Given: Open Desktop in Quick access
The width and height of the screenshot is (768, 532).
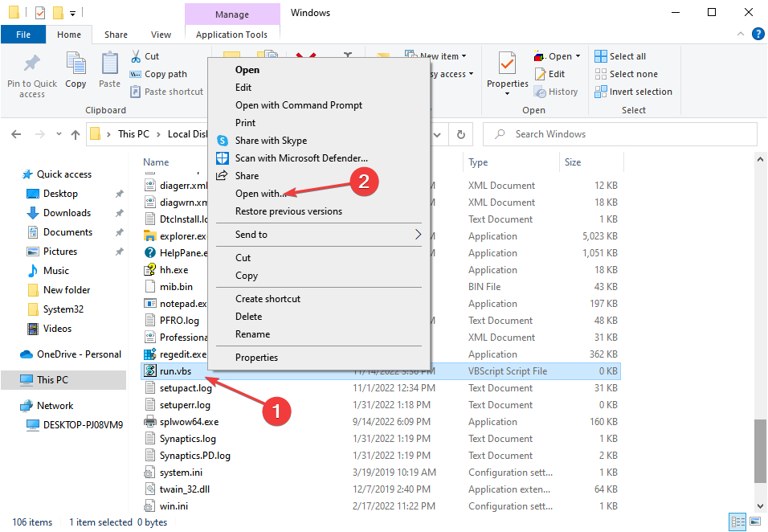Looking at the screenshot, I should click(x=60, y=194).
